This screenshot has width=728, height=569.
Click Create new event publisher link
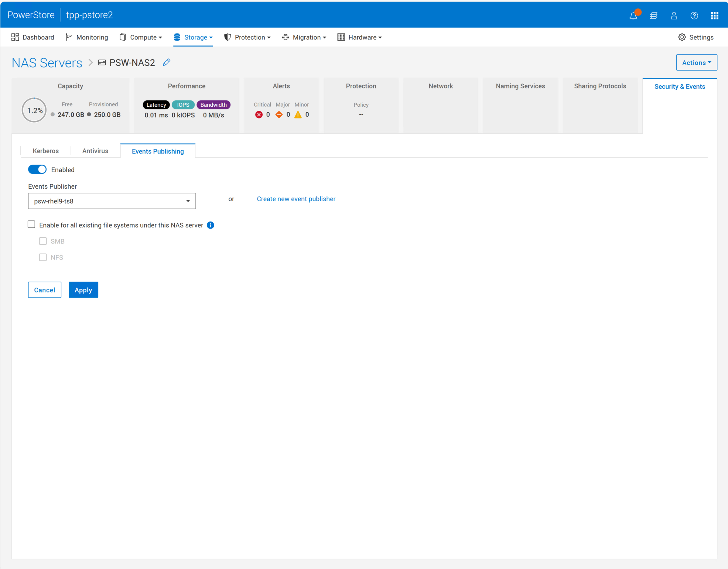click(x=296, y=199)
